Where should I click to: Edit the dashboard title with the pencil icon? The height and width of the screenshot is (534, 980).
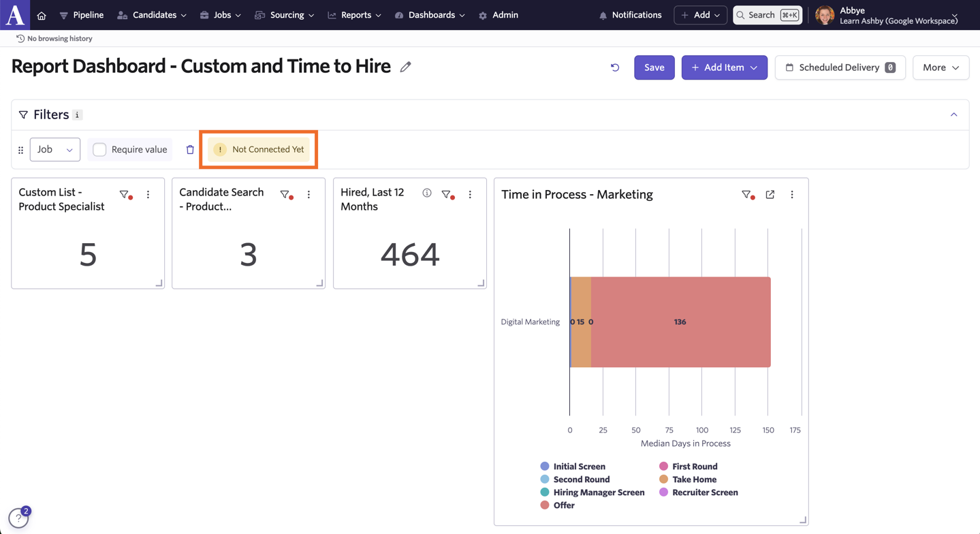point(406,67)
